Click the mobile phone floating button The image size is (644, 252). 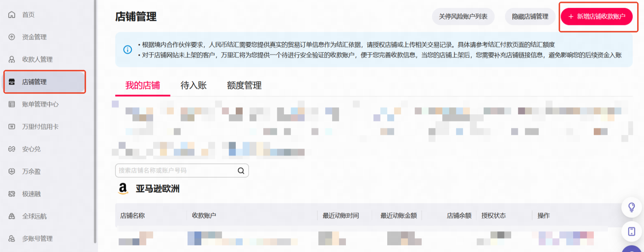(x=632, y=231)
